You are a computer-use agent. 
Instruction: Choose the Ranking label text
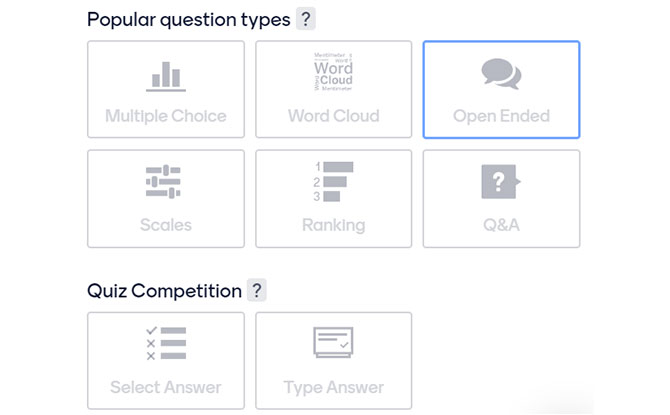[334, 225]
